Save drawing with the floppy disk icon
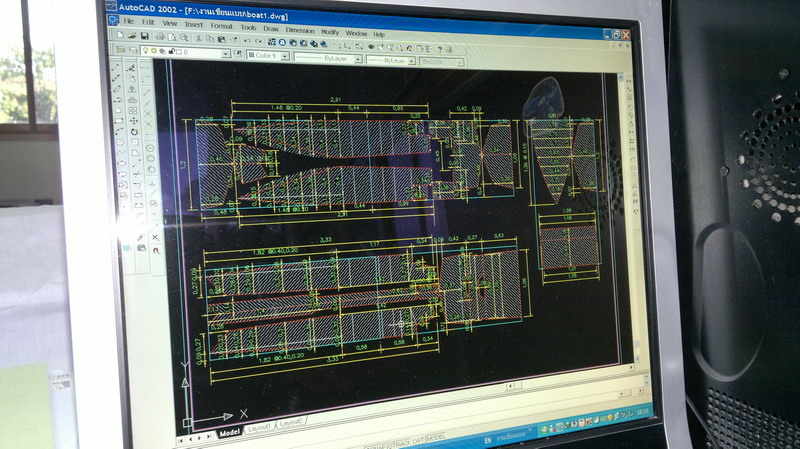The height and width of the screenshot is (449, 800). (x=144, y=36)
